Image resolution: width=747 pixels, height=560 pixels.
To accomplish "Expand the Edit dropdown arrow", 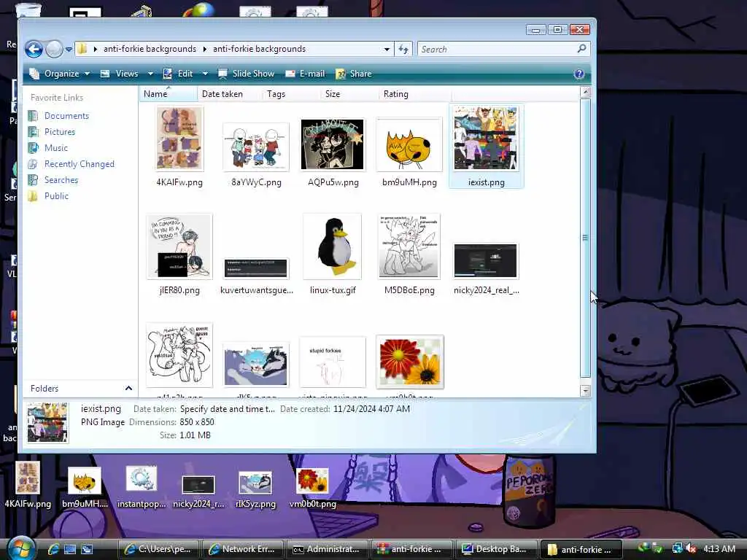I will click(x=205, y=74).
